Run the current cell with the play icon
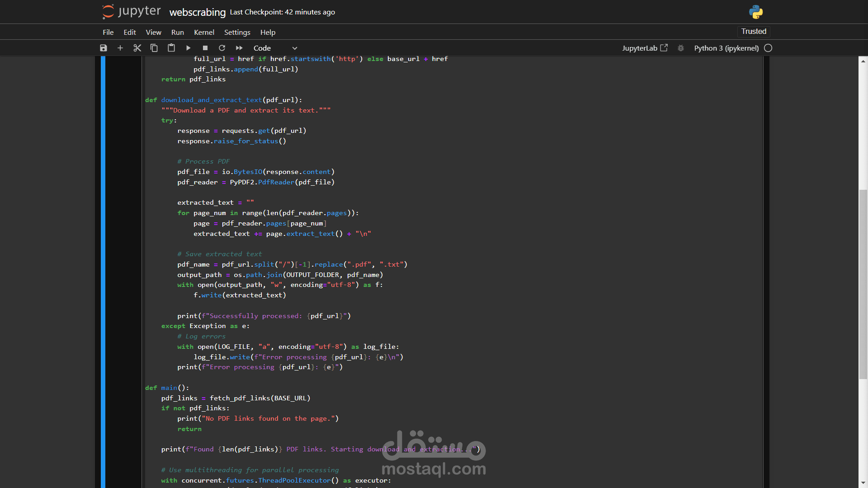Image resolution: width=868 pixels, height=488 pixels. coord(189,48)
